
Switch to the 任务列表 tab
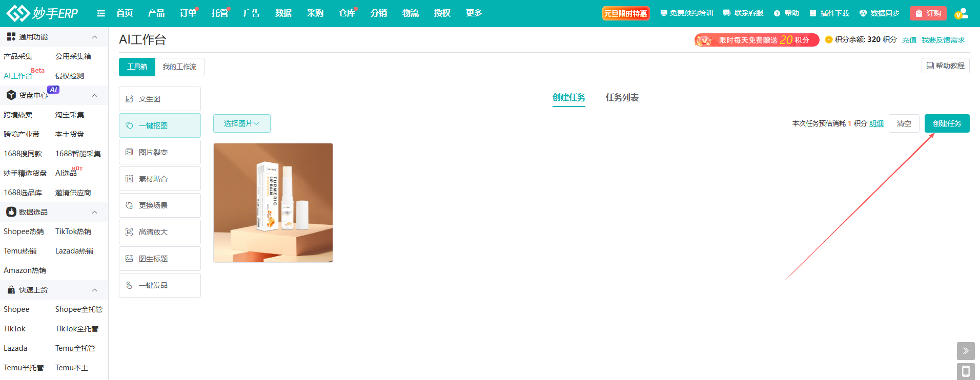click(x=622, y=97)
